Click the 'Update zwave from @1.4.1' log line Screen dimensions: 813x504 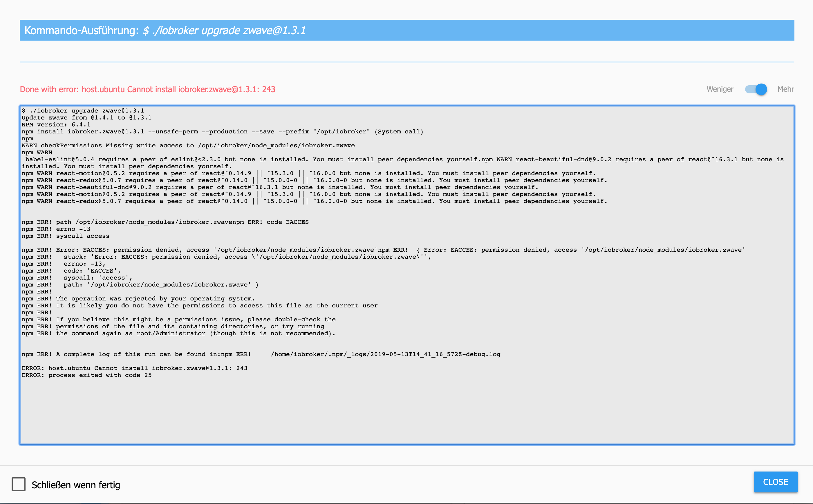(86, 118)
